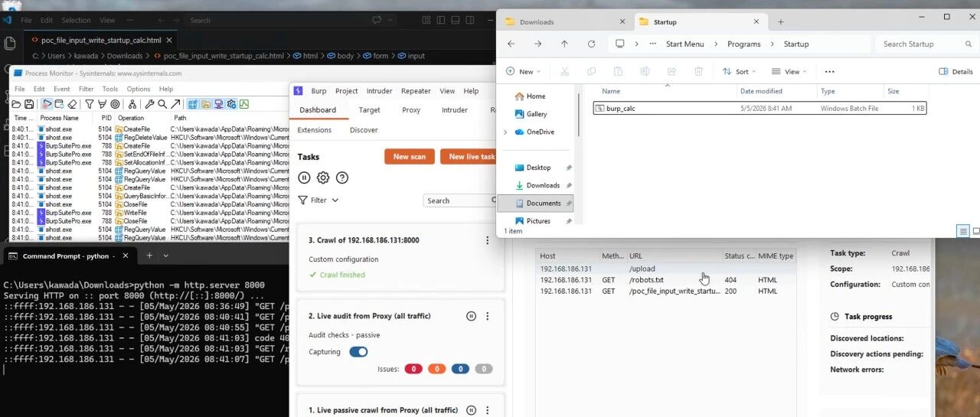Open task settings gear under Tasks heading
Image resolution: width=980 pixels, height=417 pixels.
[x=323, y=178]
